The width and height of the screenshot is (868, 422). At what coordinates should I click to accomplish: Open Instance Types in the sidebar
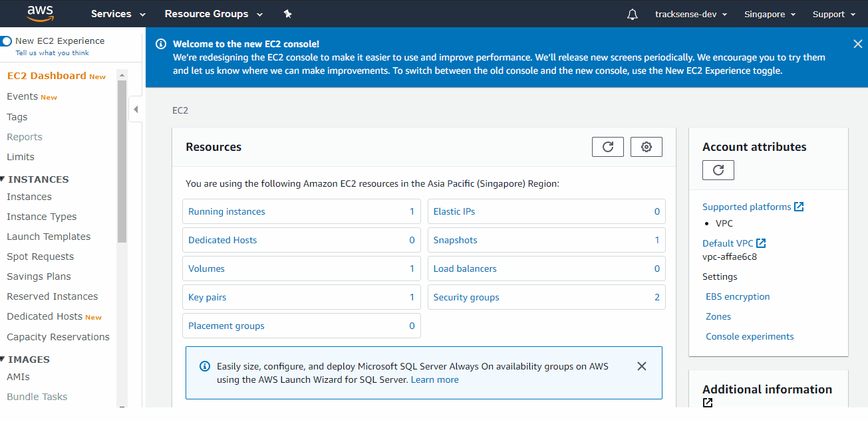click(x=42, y=217)
